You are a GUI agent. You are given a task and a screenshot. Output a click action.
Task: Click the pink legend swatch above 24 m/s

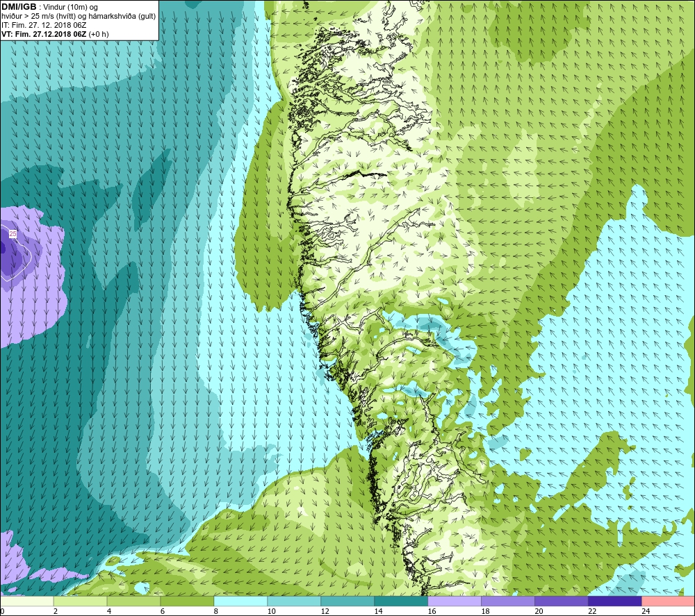pyautogui.click(x=668, y=601)
